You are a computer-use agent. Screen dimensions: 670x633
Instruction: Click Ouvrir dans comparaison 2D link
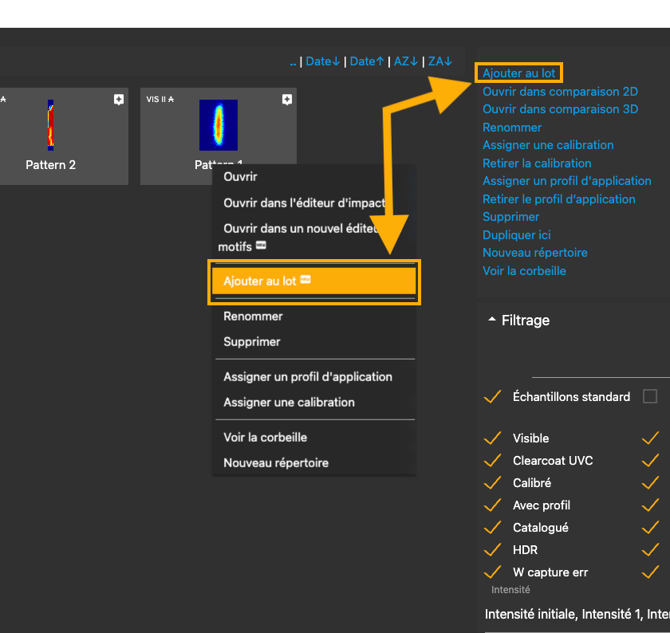point(560,92)
